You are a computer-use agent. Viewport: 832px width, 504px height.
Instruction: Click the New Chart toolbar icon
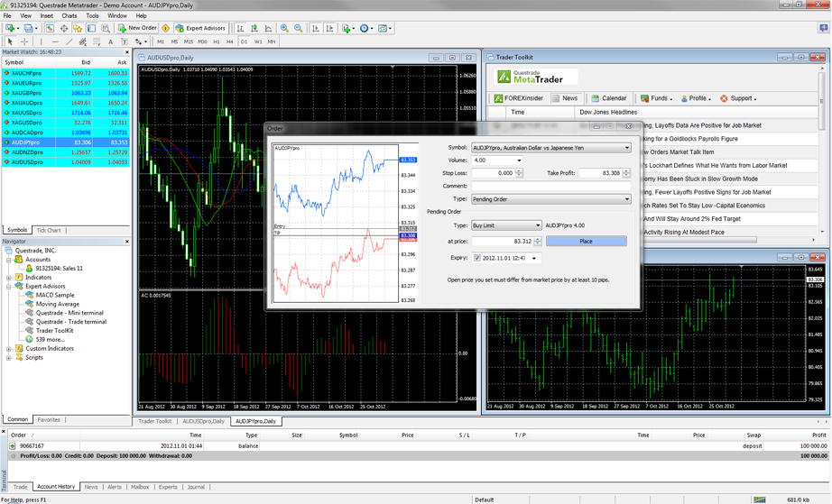pos(11,28)
